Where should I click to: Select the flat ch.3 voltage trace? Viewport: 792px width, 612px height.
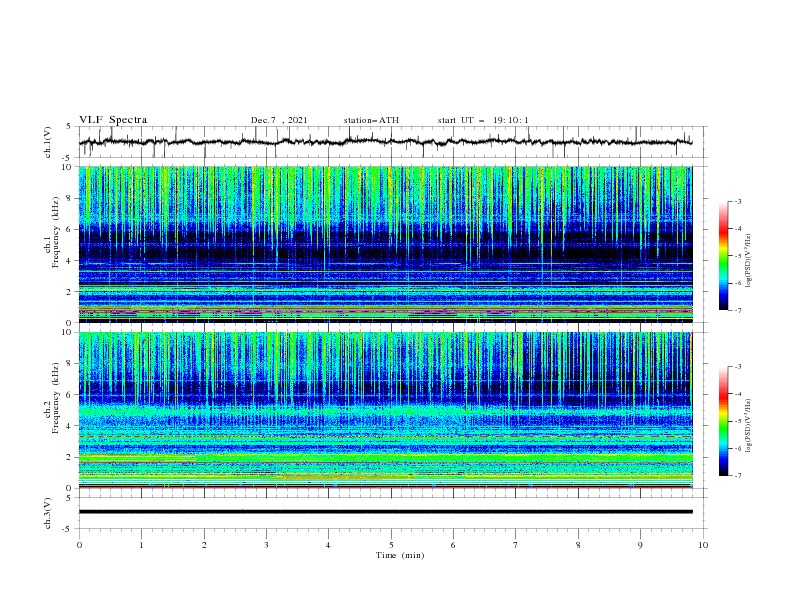click(385, 512)
